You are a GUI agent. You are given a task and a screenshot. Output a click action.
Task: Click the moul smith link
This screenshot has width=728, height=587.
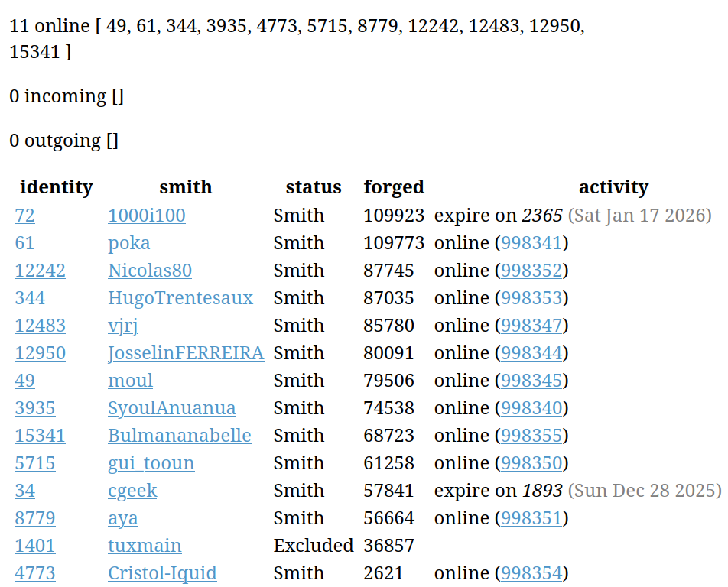click(x=130, y=381)
